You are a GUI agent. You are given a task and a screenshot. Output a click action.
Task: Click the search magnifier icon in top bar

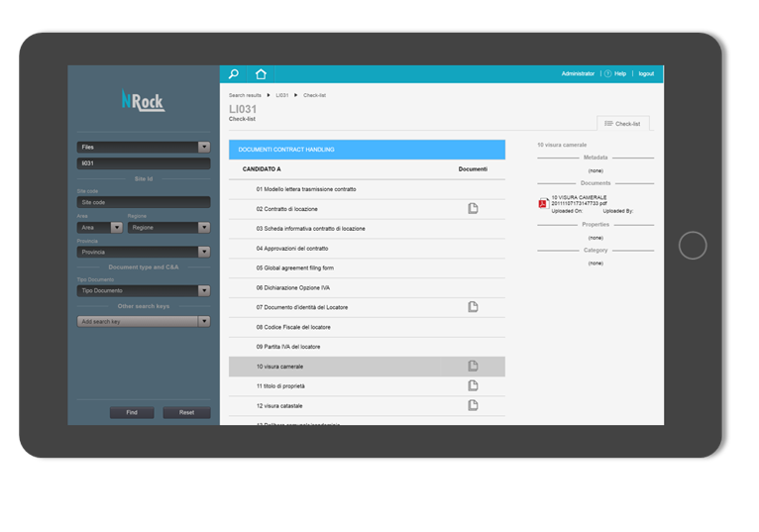coord(234,74)
